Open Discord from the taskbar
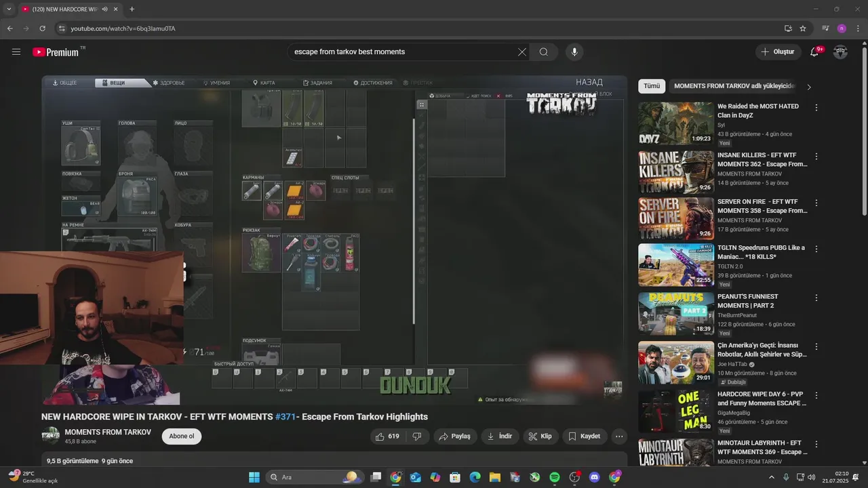 tap(595, 477)
